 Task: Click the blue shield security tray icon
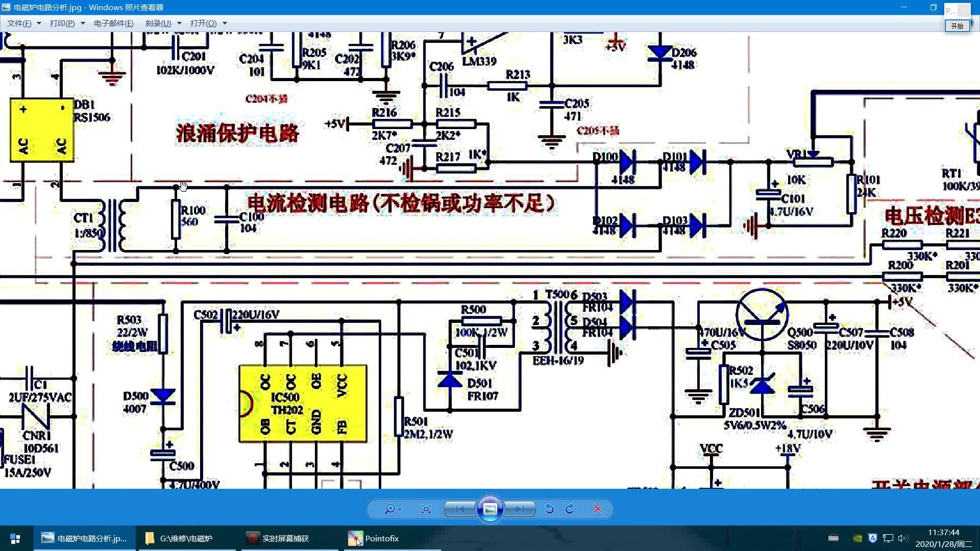click(x=873, y=538)
